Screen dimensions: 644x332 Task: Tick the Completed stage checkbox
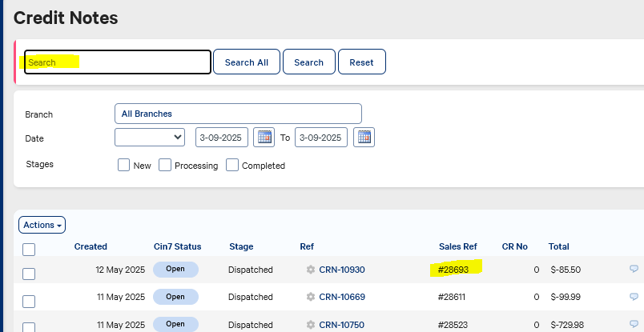tap(232, 166)
